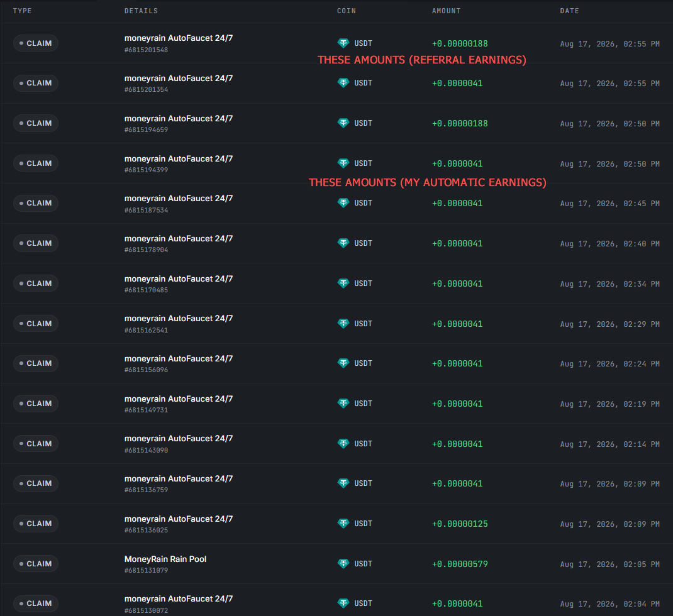Click the USDT coin icon for transaction #6815162541
Screen dimensions: 673x616
[343, 324]
